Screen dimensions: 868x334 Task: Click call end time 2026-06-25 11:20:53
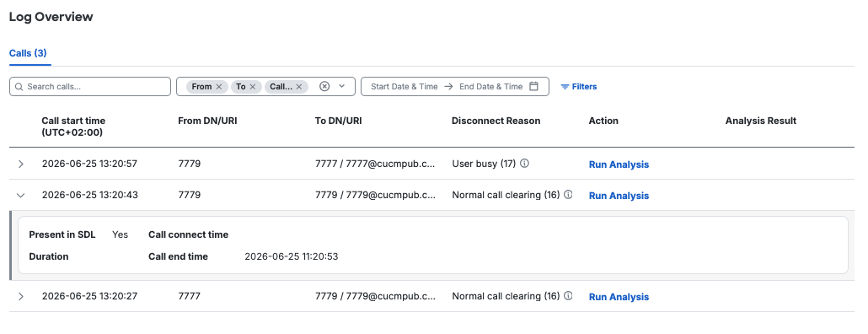[x=292, y=256]
